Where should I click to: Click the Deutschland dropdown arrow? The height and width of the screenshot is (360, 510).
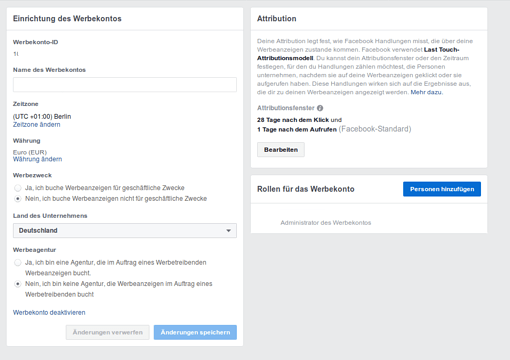tap(229, 231)
